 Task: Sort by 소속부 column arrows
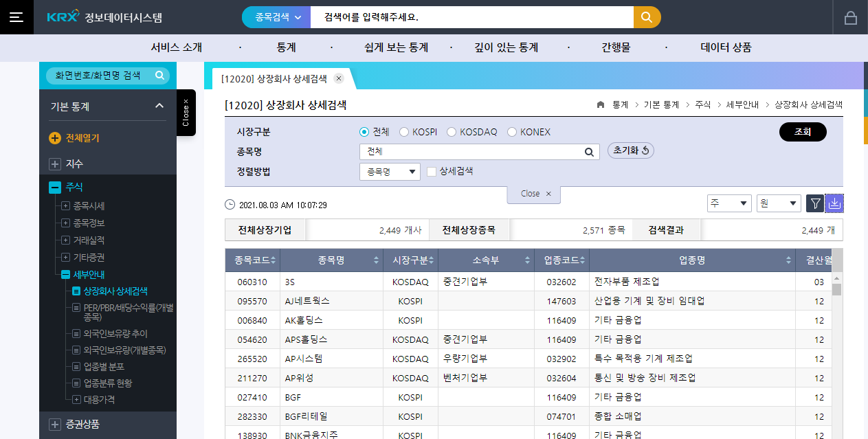(x=527, y=260)
